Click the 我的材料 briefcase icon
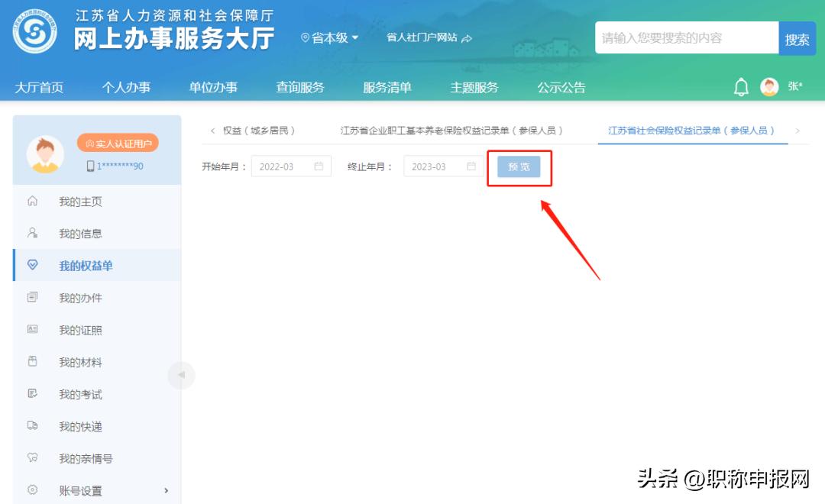This screenshot has width=825, height=504. tap(31, 362)
